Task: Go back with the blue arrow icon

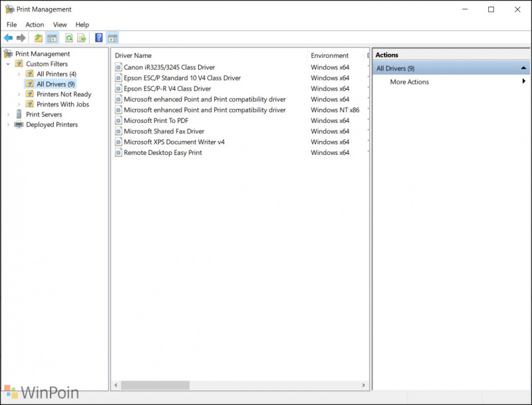Action: point(8,38)
